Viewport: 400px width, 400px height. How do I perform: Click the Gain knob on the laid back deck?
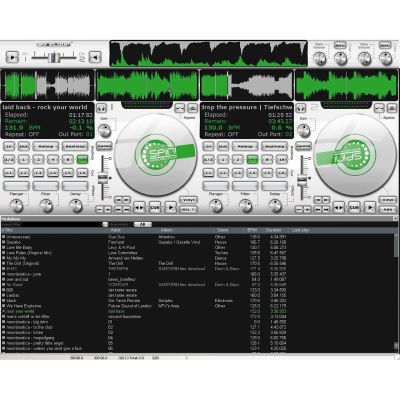click(104, 131)
